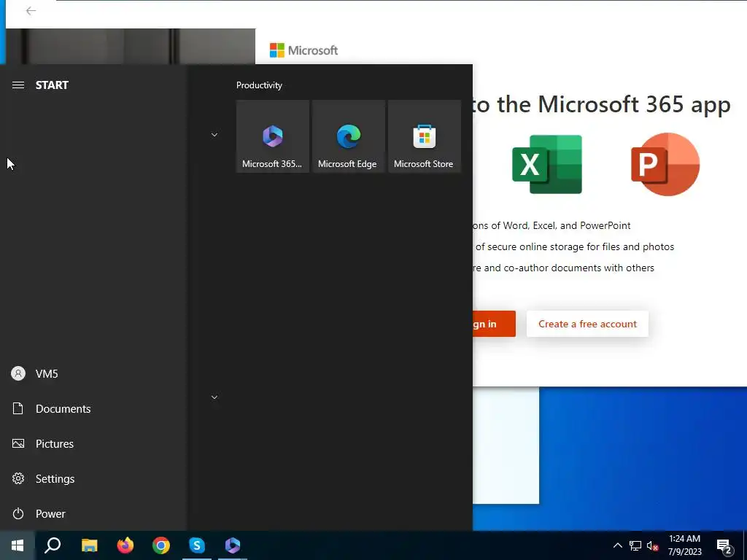Open the taskbar clock and date

(x=684, y=545)
